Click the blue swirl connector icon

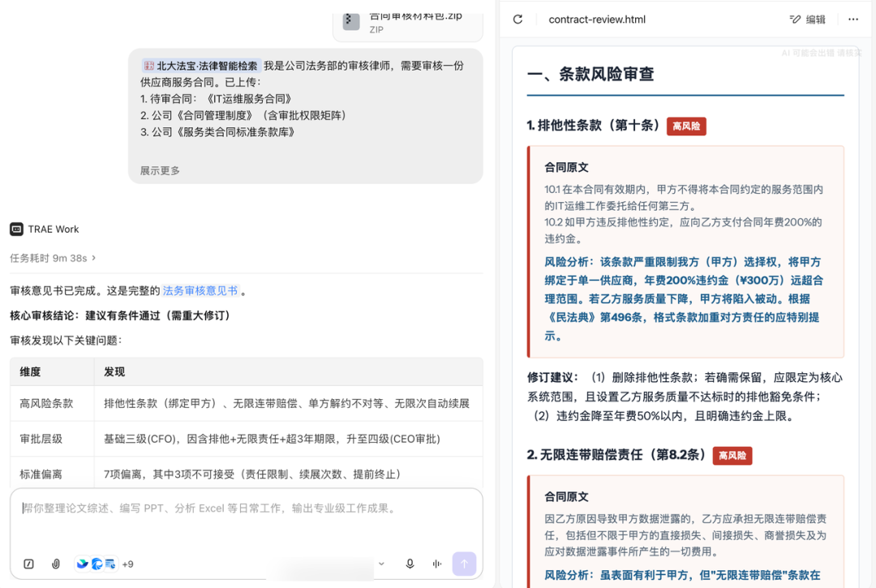[97, 564]
